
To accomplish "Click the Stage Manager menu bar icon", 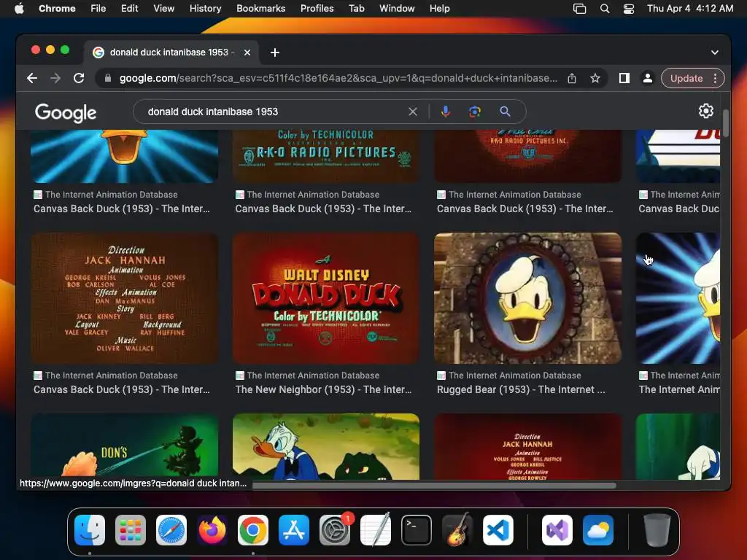I will tap(579, 8).
